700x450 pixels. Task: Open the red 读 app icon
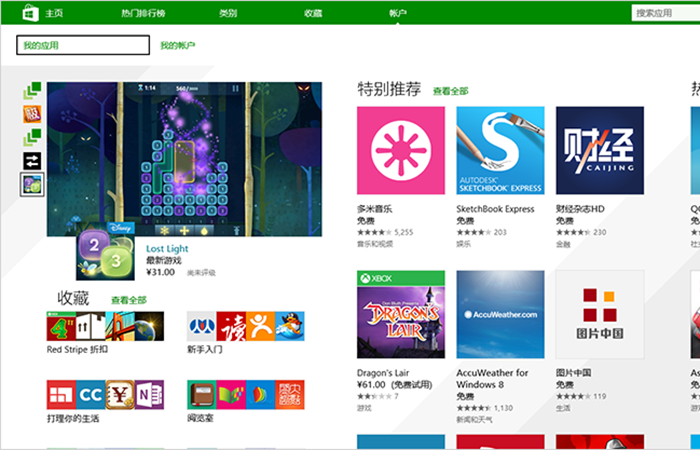tap(231, 326)
